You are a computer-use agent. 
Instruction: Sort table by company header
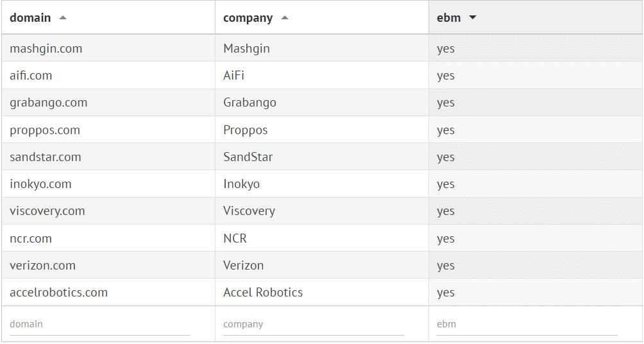click(x=248, y=18)
